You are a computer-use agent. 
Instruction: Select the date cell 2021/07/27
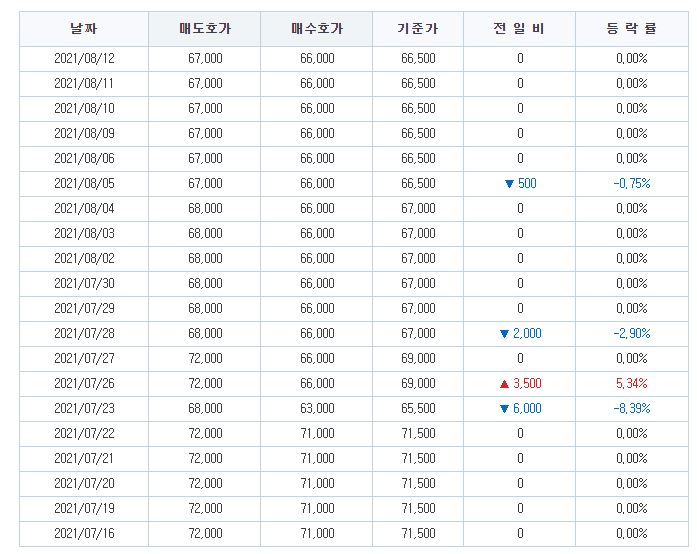click(x=84, y=358)
